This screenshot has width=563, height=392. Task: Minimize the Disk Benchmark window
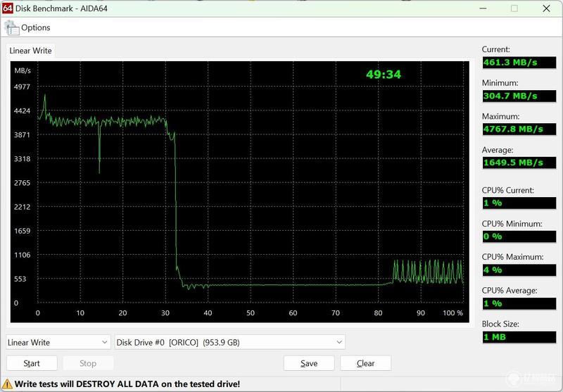tap(483, 8)
